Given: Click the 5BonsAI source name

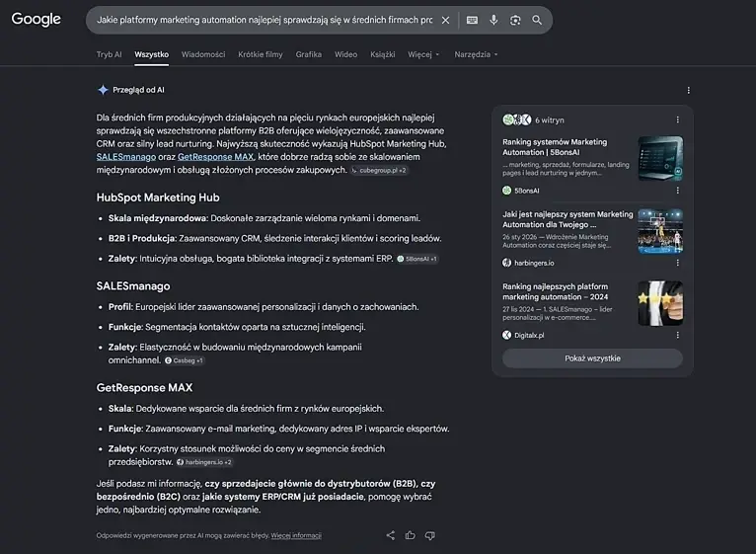Looking at the screenshot, I should 526,191.
